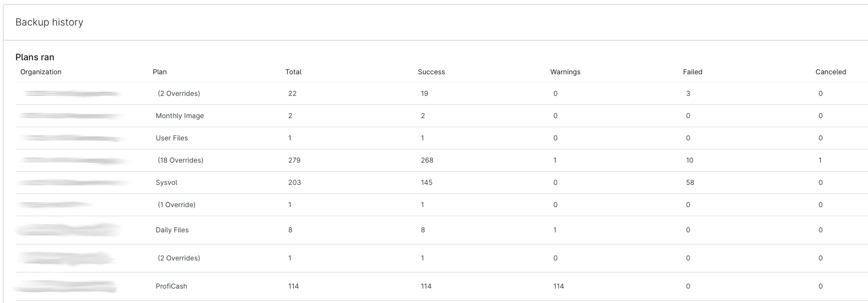
Task: Click the 58 failed count for Sysvol
Action: 690,182
